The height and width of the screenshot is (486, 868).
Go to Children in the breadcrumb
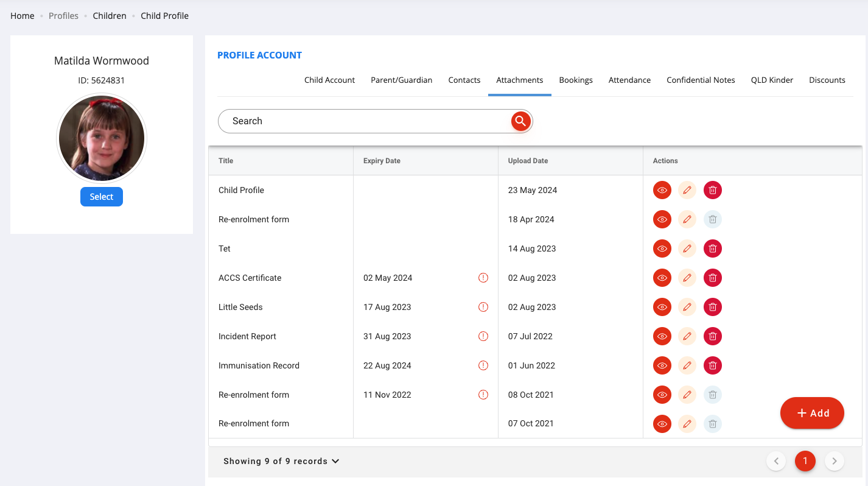point(110,16)
